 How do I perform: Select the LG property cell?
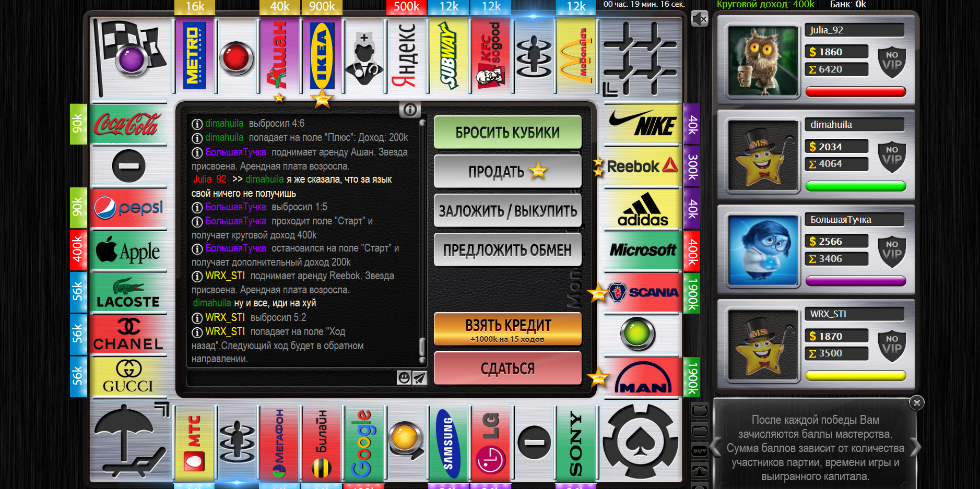[491, 443]
